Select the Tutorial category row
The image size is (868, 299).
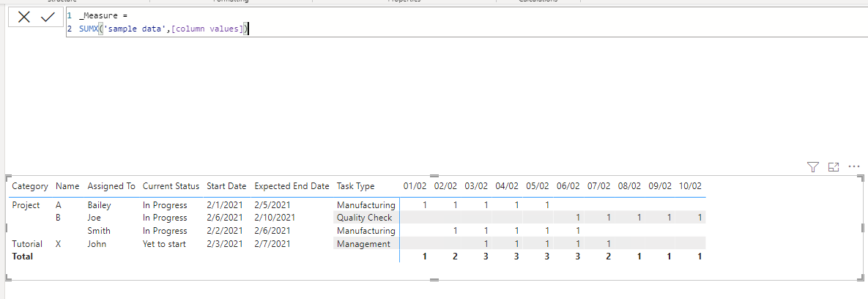[x=27, y=243]
